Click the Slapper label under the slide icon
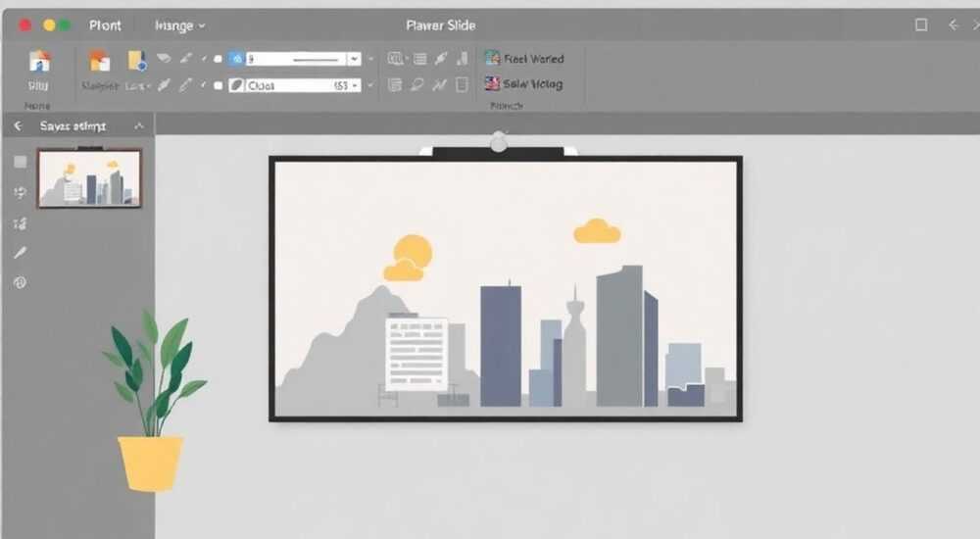The width and height of the screenshot is (980, 539). point(99,85)
